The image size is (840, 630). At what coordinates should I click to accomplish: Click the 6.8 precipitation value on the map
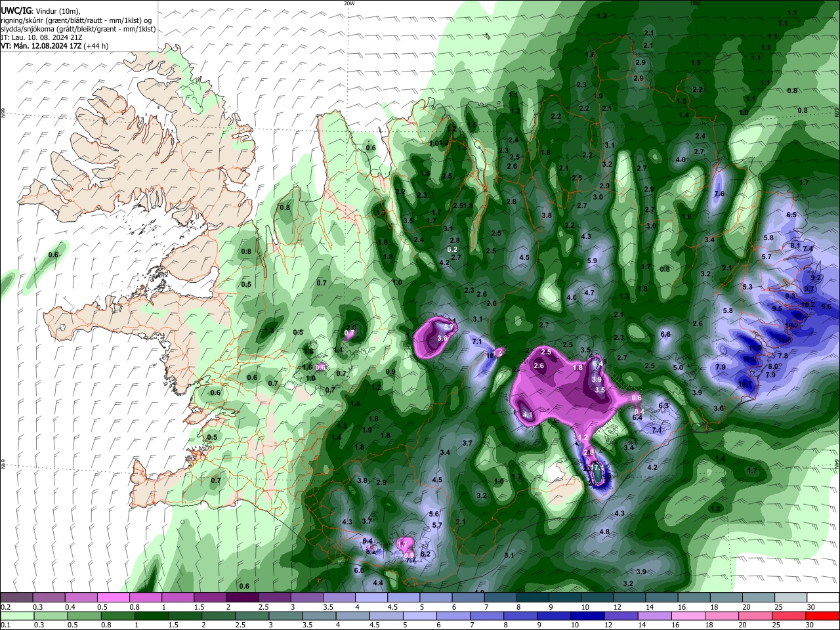[x=665, y=334]
